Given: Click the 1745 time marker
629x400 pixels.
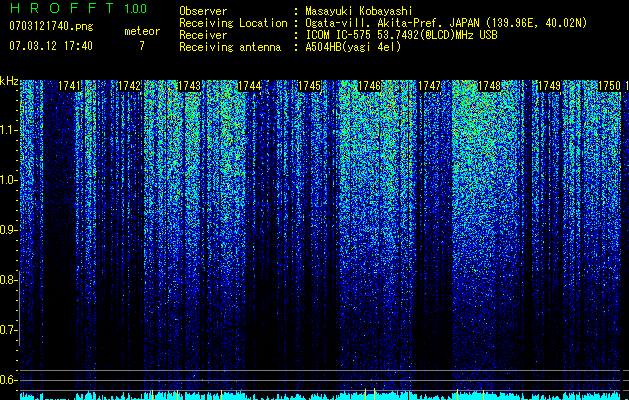Looking at the screenshot, I should click(x=309, y=86).
